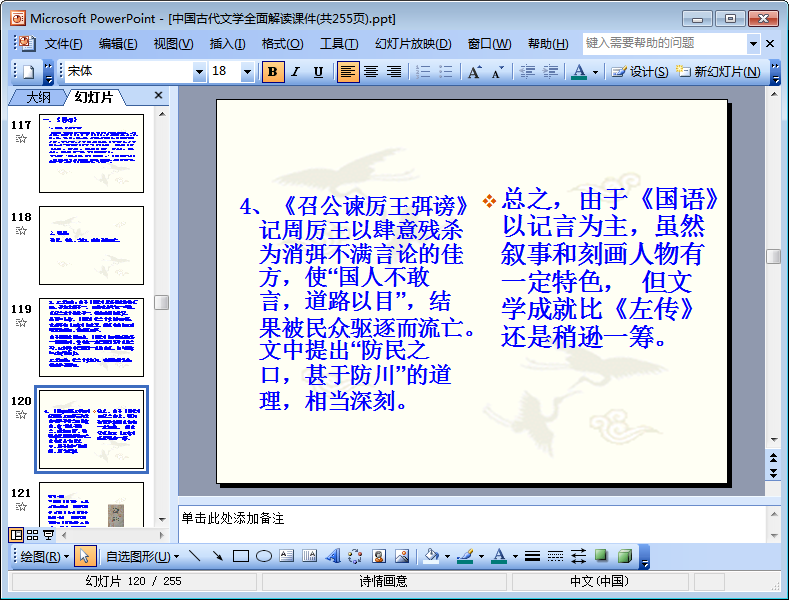Image resolution: width=789 pixels, height=600 pixels.
Task: Open the 文件 menu
Action: point(63,44)
